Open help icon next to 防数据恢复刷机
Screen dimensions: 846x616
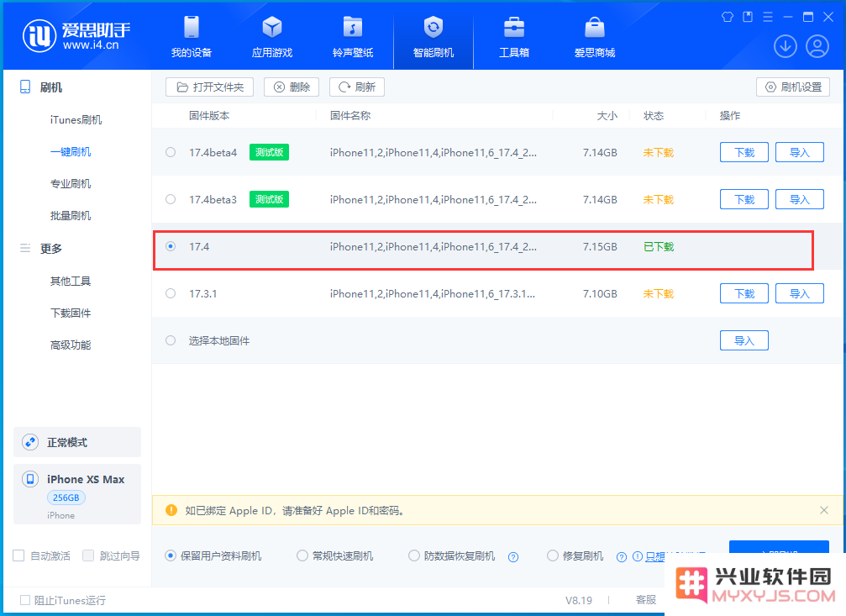pyautogui.click(x=513, y=557)
